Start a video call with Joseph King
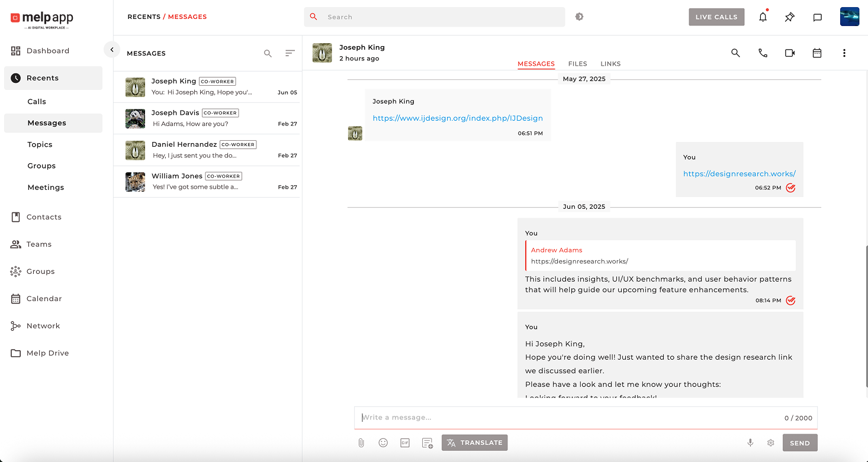This screenshot has width=868, height=462. (x=789, y=53)
